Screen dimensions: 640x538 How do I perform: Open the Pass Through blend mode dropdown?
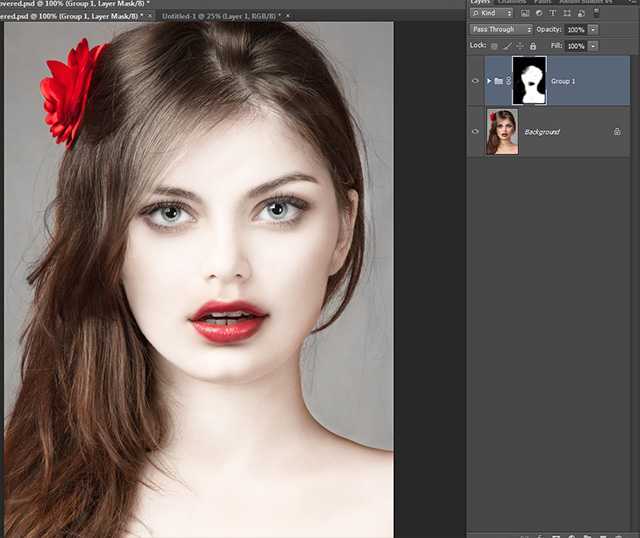501,30
